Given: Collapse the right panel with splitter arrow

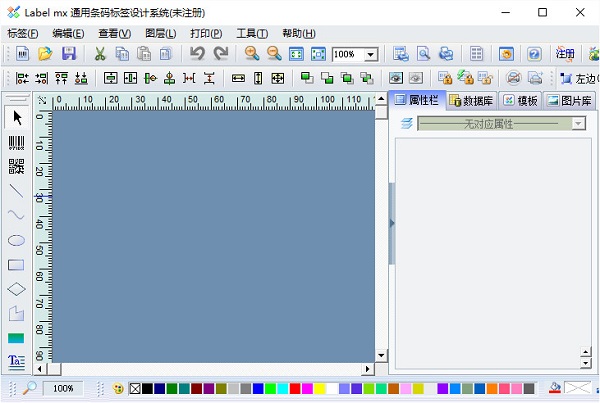Looking at the screenshot, I should (392, 223).
